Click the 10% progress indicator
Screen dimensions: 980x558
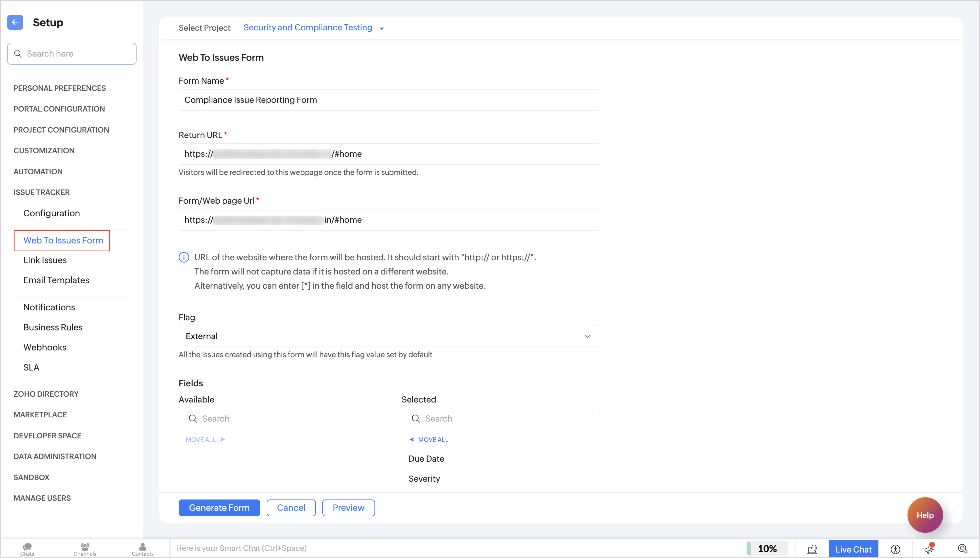pos(767,549)
